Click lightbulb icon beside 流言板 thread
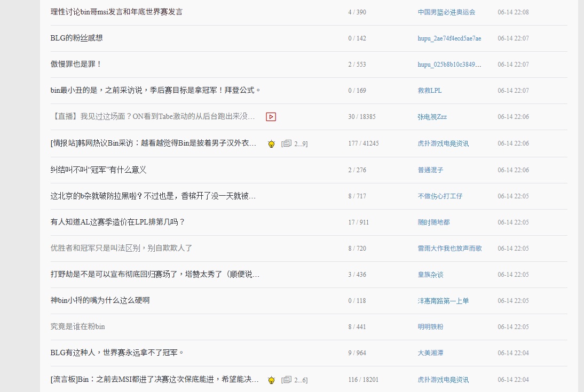The width and height of the screenshot is (584, 392). click(x=271, y=380)
